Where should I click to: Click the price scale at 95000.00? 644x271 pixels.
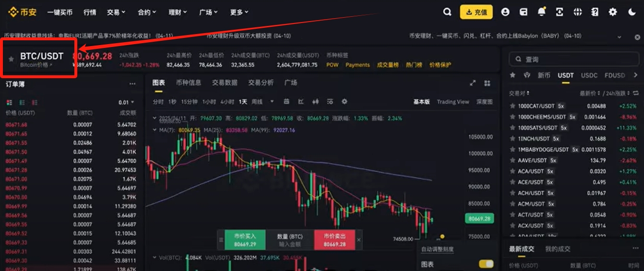pos(480,170)
